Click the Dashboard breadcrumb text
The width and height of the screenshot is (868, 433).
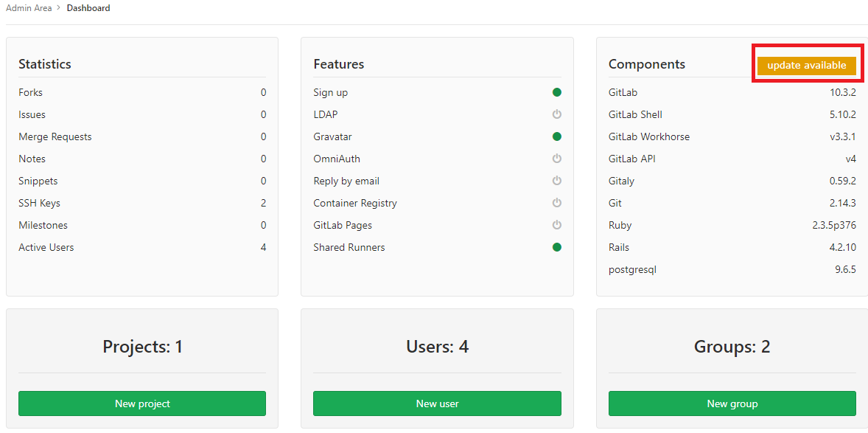point(88,8)
